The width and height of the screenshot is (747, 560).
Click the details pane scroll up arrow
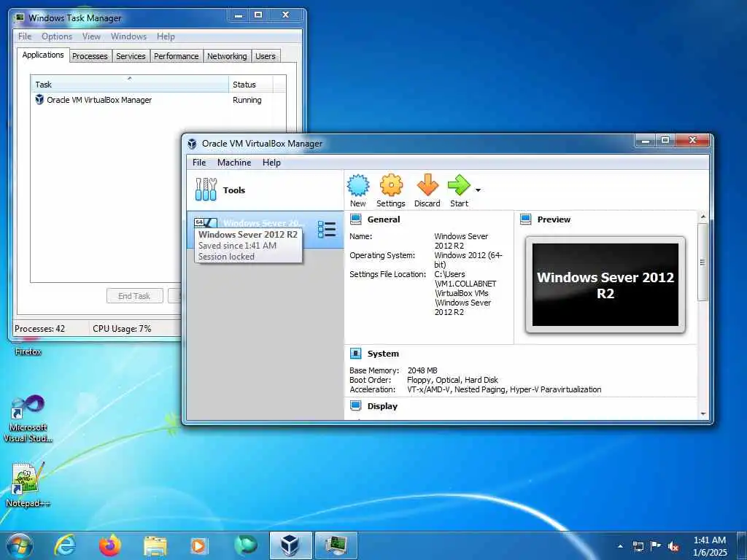point(703,217)
